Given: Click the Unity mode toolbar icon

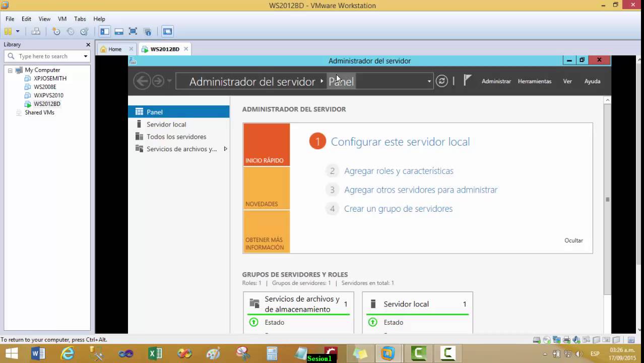Looking at the screenshot, I should [x=148, y=31].
